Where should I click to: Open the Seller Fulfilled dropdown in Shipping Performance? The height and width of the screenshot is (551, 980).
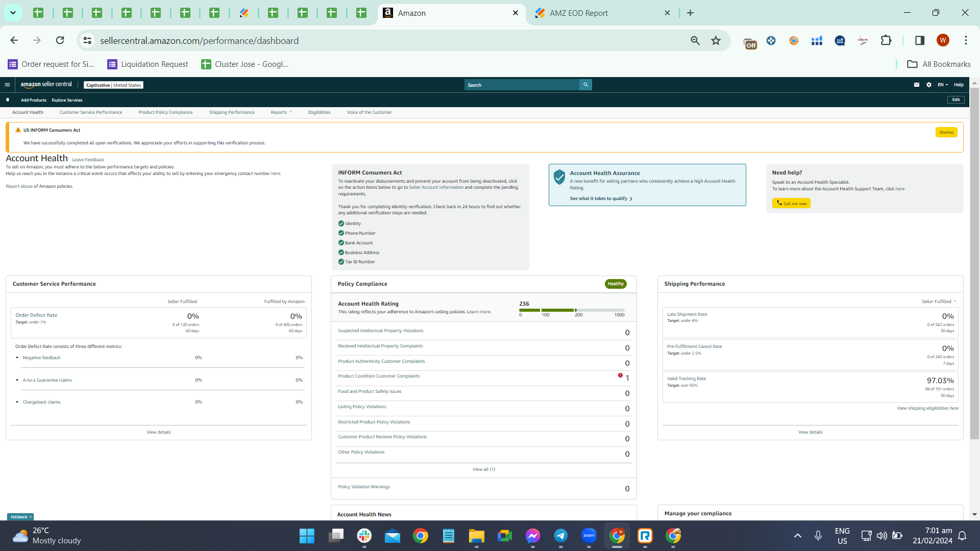pos(939,302)
